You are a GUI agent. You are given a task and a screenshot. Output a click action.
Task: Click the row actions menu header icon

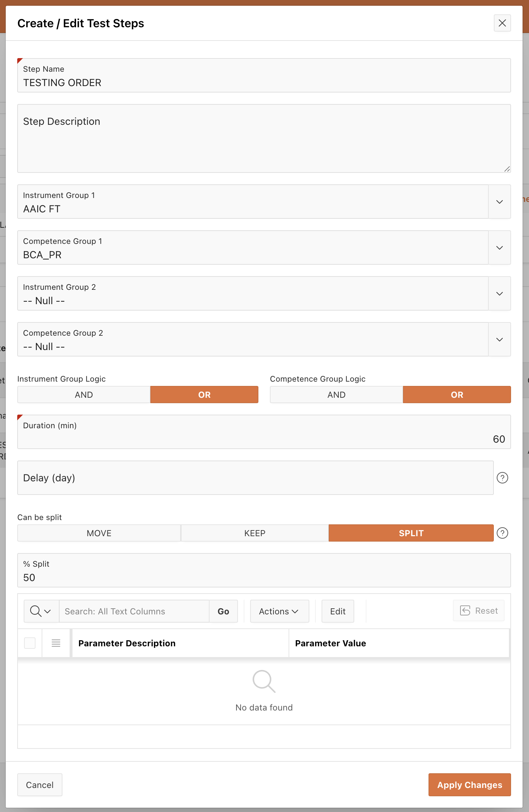(x=56, y=643)
